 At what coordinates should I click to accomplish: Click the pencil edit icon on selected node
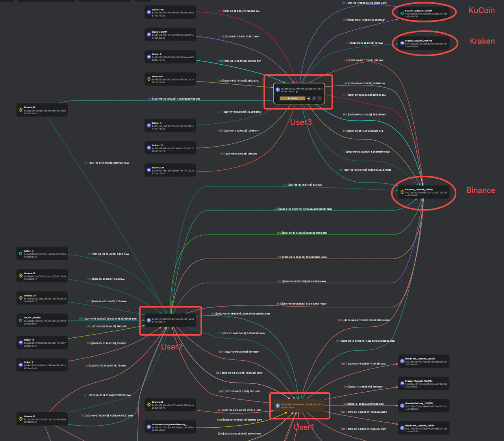[314, 98]
